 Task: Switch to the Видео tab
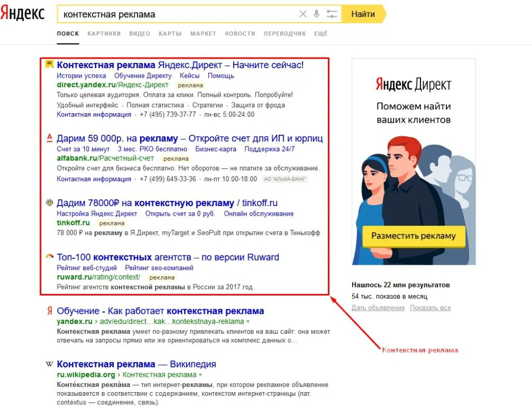click(140, 34)
